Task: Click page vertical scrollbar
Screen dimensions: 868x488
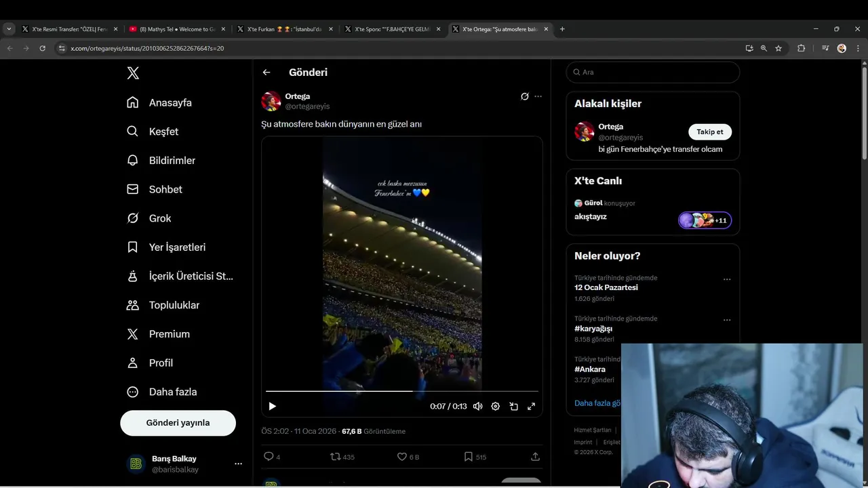Action: [x=865, y=114]
